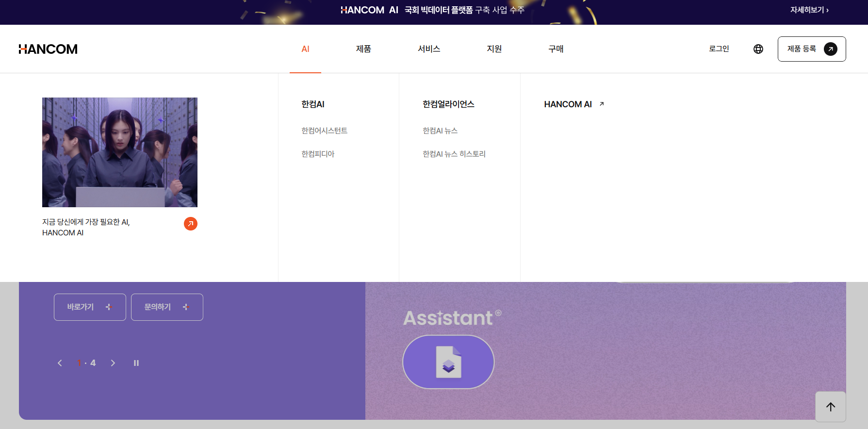Viewport: 868px width, 429px height.
Task: Click the Assistant document icon pill
Action: tap(448, 362)
